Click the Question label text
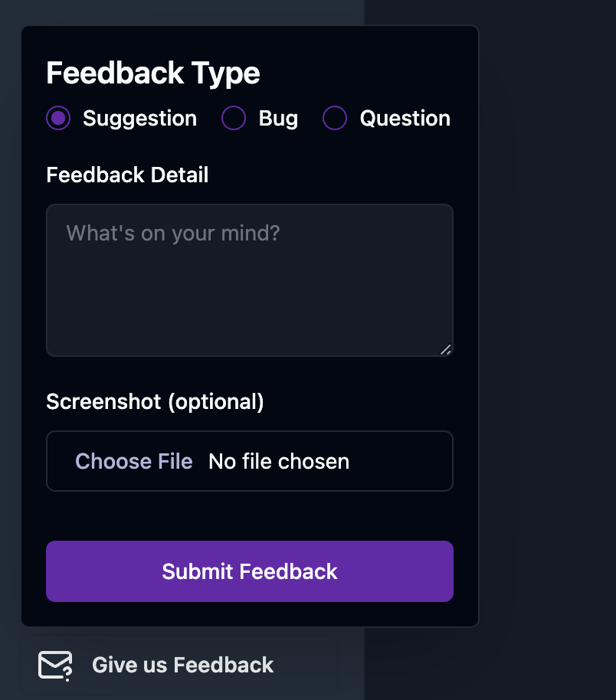 (x=405, y=118)
